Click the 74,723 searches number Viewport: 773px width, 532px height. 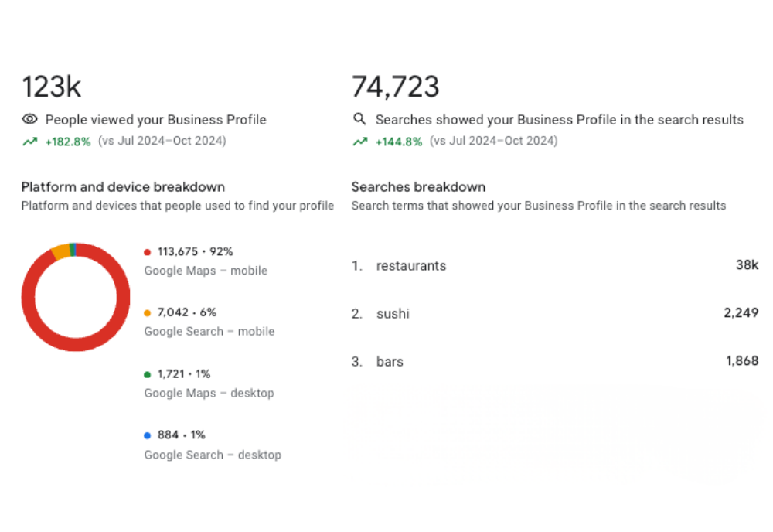pyautogui.click(x=395, y=87)
